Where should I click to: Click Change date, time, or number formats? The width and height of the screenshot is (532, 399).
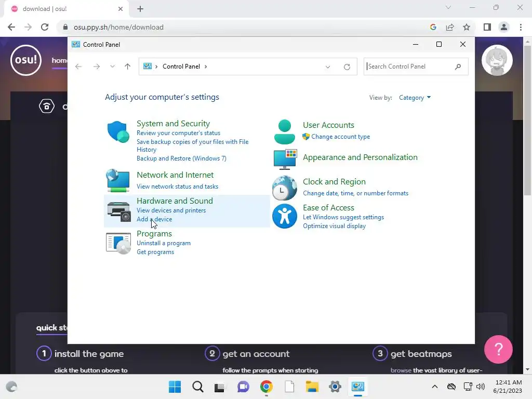tap(355, 193)
